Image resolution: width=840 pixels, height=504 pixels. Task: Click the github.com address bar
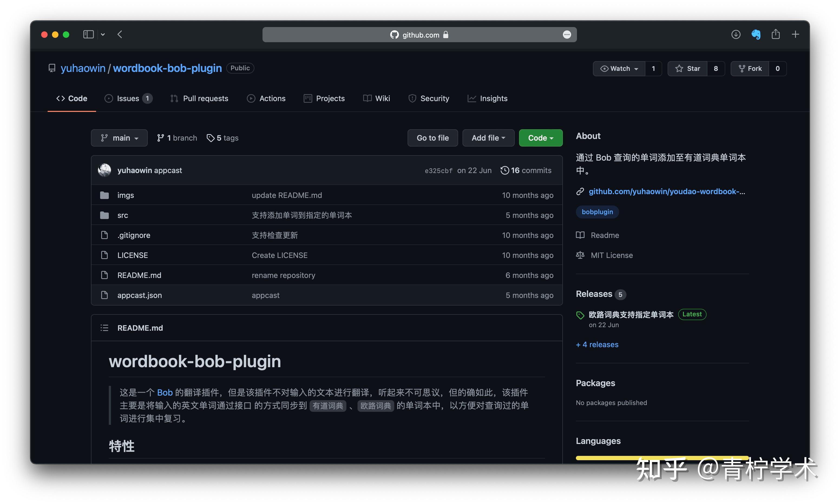coord(419,34)
